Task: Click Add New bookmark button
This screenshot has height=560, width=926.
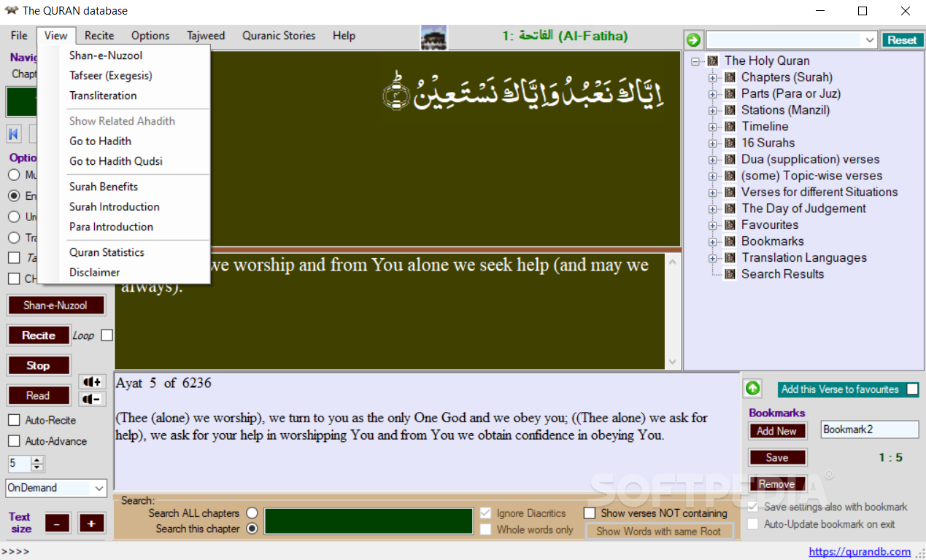Action: 777,431
